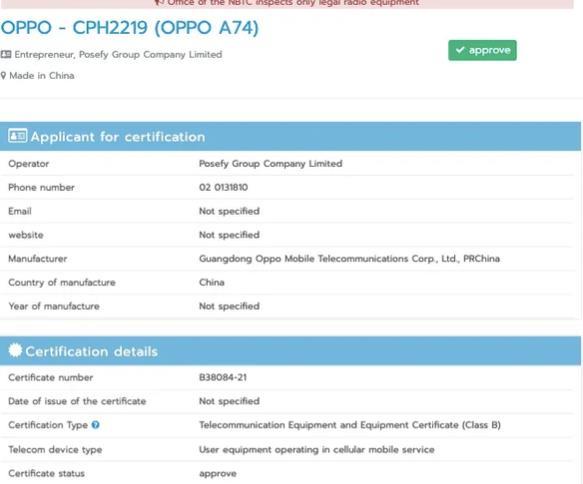The width and height of the screenshot is (583, 484).
Task: Select the Country of manufacture label
Action: pos(62,283)
